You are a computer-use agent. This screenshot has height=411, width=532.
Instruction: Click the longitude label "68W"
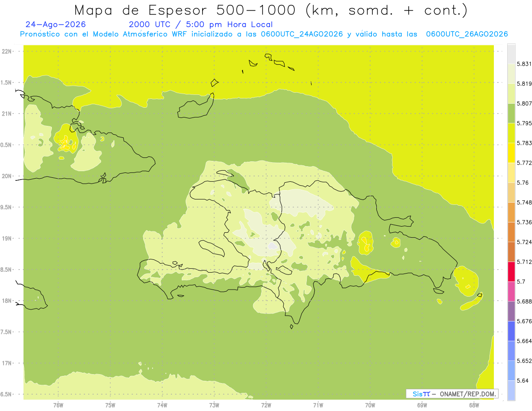click(474, 405)
